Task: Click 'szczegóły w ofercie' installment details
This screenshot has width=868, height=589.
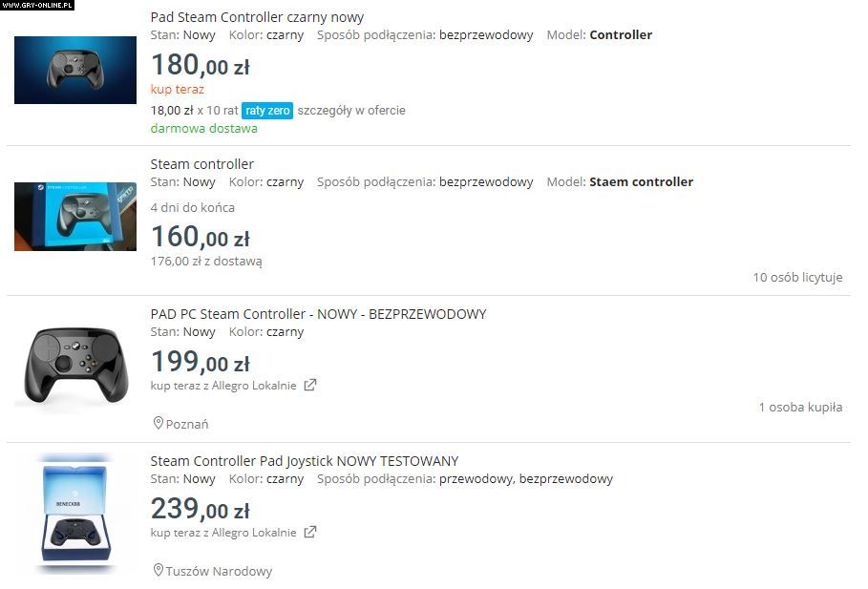Action: tap(351, 111)
